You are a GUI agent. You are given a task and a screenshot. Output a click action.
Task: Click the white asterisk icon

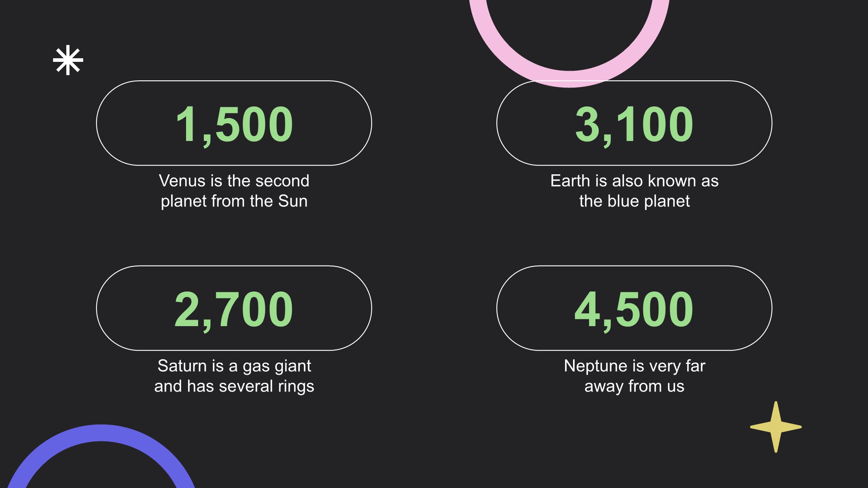pyautogui.click(x=68, y=60)
